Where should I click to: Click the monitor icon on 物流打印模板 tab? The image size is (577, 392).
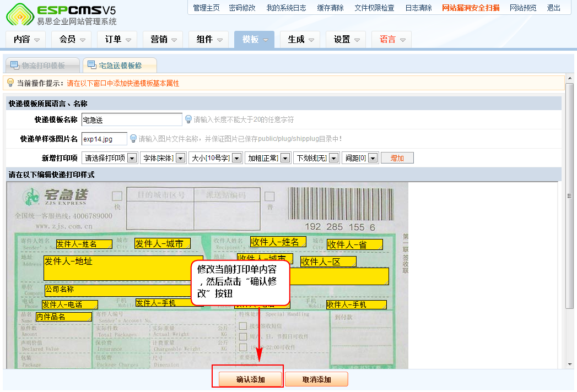pos(15,65)
